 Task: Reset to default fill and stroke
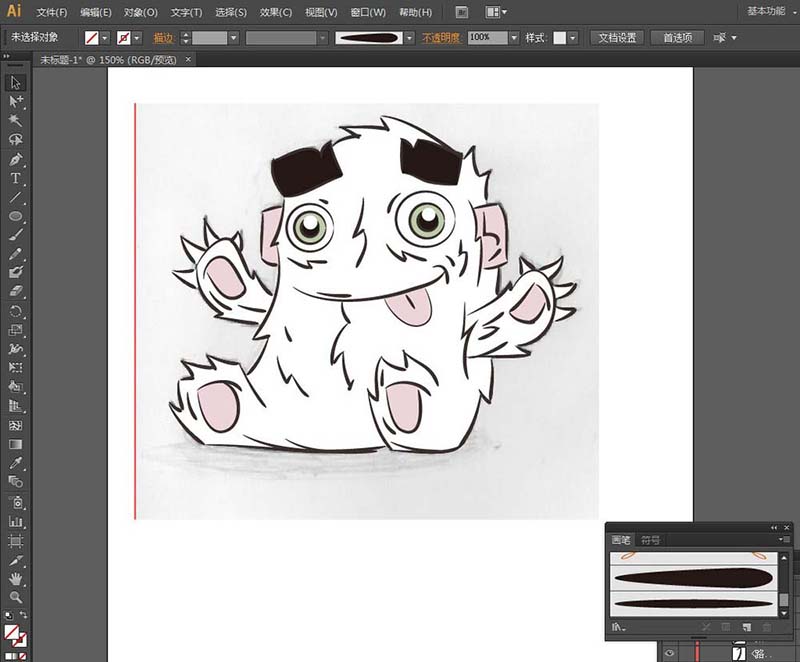[8, 615]
